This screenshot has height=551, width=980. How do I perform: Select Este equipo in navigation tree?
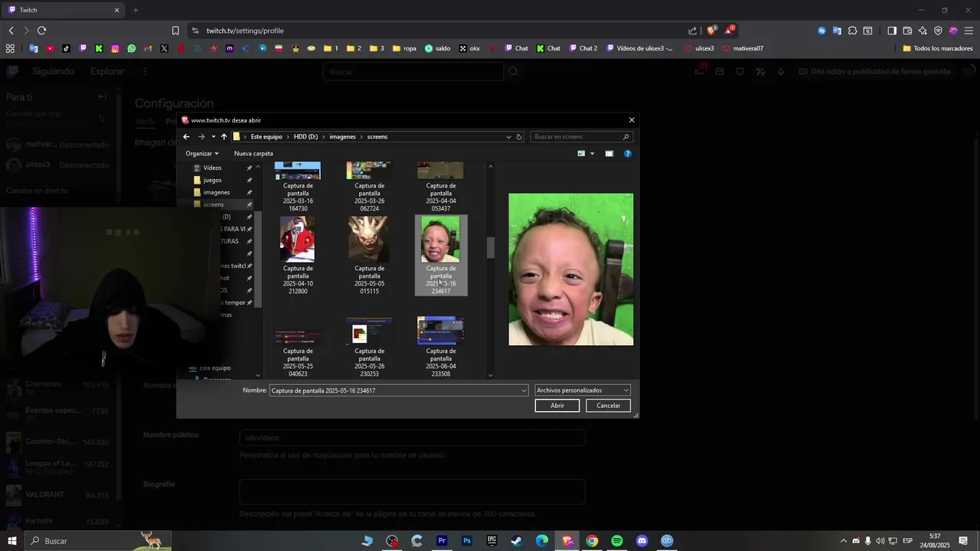pyautogui.click(x=214, y=368)
